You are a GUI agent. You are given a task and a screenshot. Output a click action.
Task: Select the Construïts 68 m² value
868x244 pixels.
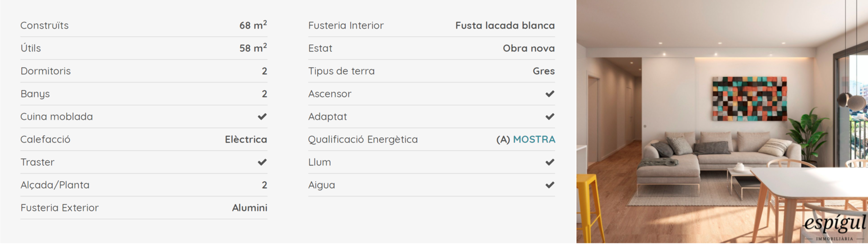(253, 25)
